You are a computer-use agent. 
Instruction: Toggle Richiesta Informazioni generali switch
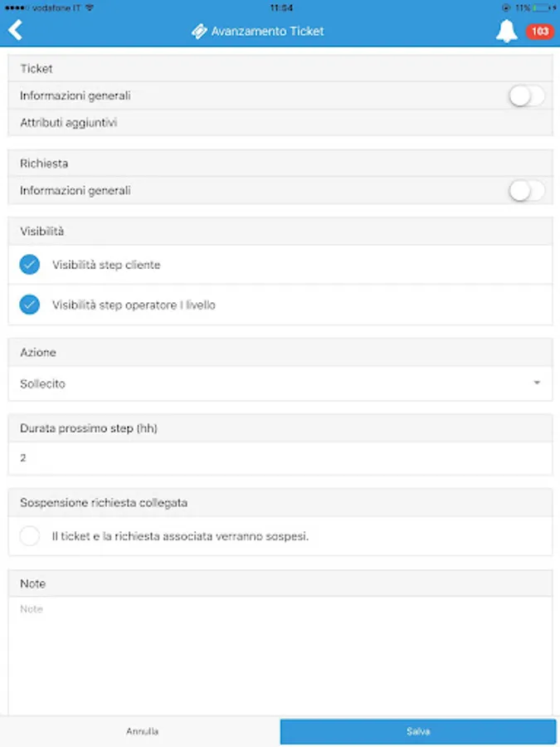click(x=527, y=191)
